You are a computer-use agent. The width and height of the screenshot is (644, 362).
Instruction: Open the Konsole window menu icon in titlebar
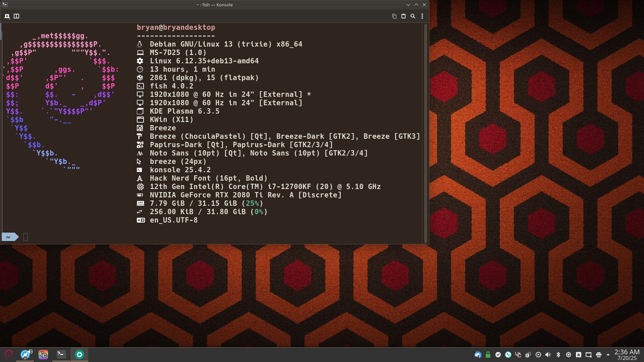[5, 5]
